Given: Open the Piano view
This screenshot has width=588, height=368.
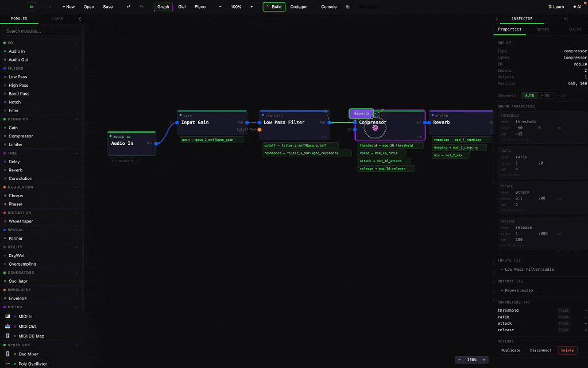Looking at the screenshot, I should (x=200, y=6).
